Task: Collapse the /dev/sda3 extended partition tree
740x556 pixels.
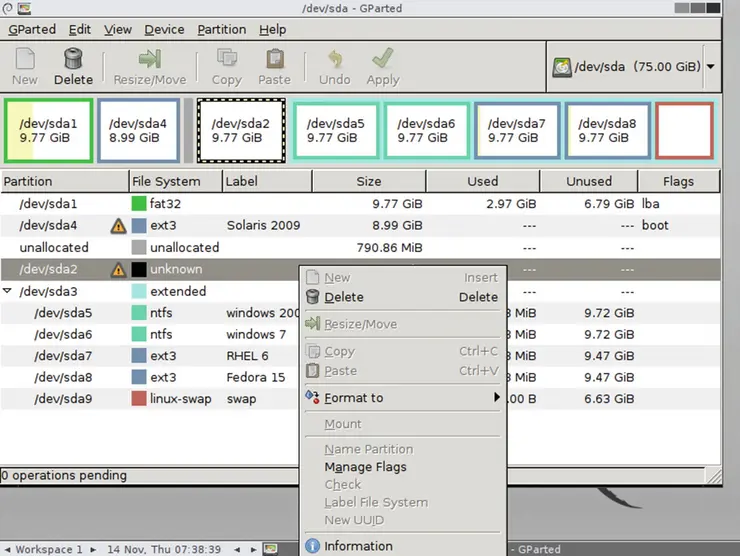Action: pyautogui.click(x=9, y=292)
